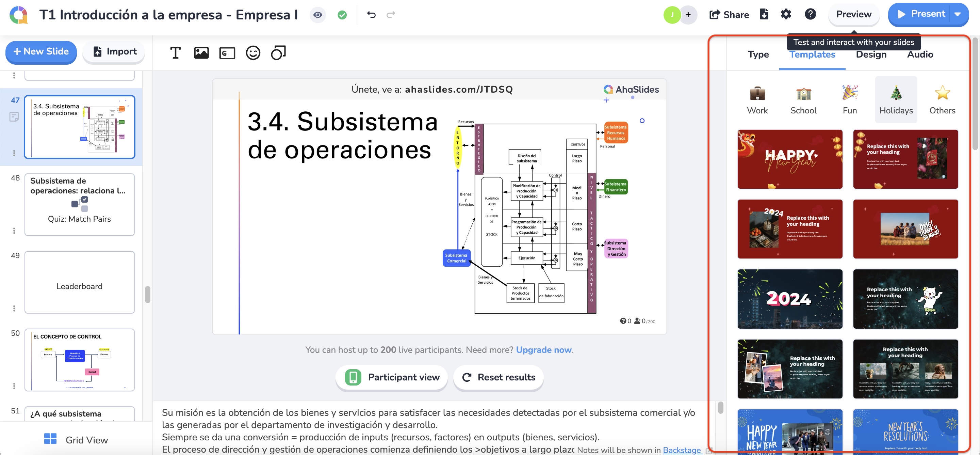Select the shapes tool icon
Viewport: 980px width, 455px height.
tap(278, 53)
